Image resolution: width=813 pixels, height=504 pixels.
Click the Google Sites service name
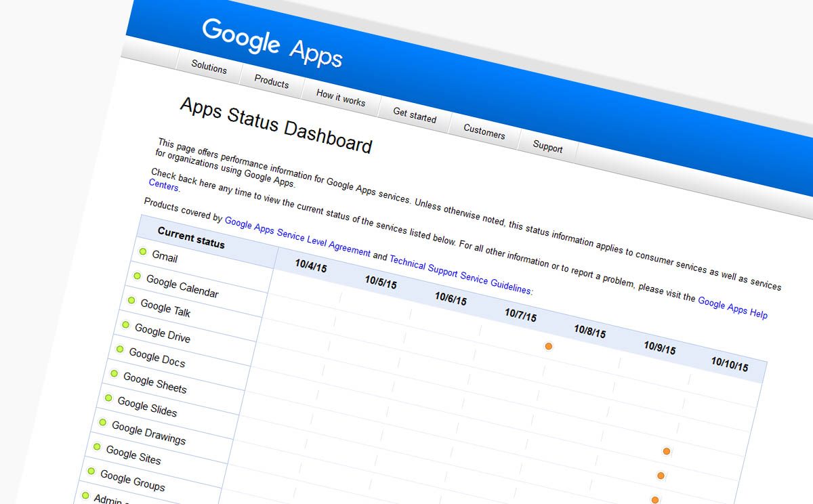coord(133,455)
